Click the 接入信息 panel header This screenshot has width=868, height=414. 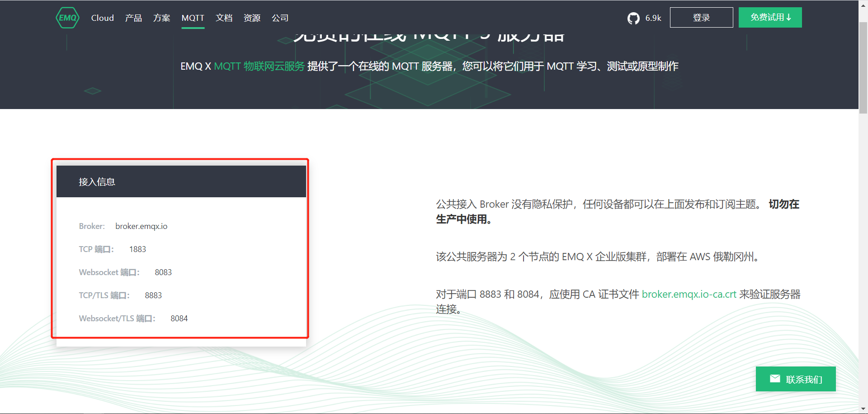(97, 181)
